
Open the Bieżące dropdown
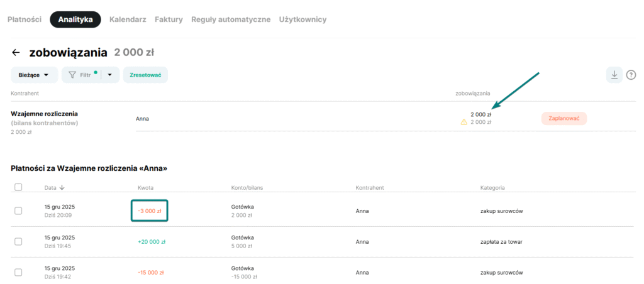coord(34,75)
